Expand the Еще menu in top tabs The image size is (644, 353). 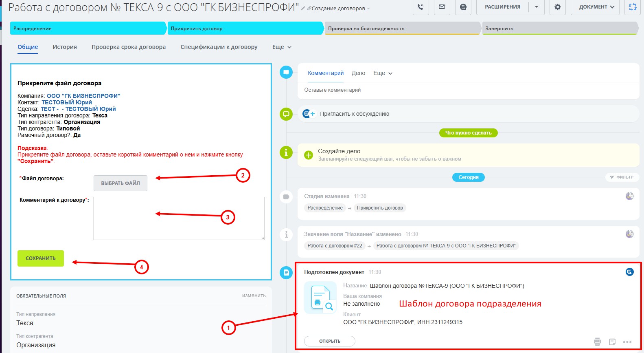click(x=282, y=47)
